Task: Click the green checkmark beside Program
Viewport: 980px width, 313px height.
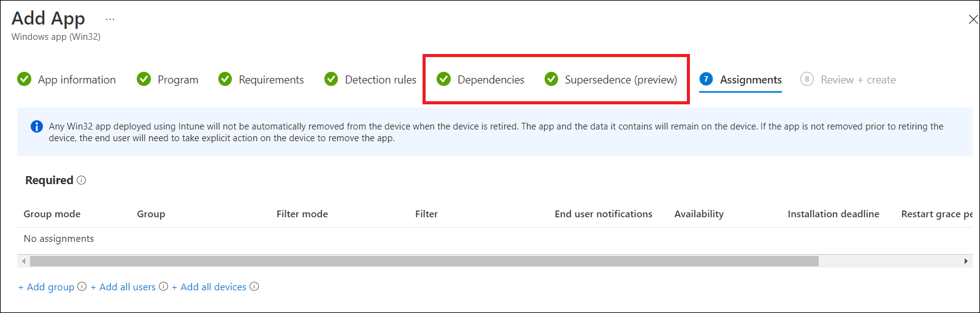Action: pos(144,79)
